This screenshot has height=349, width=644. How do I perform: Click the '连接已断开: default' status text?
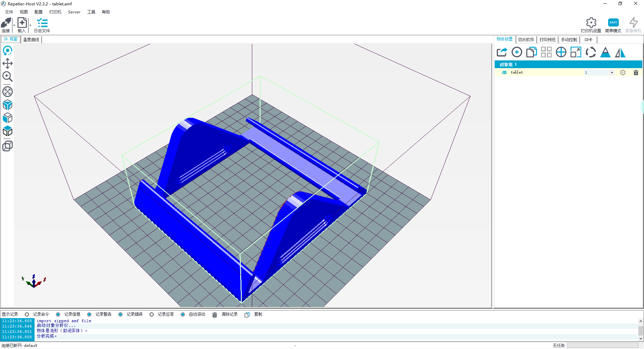tap(19, 345)
